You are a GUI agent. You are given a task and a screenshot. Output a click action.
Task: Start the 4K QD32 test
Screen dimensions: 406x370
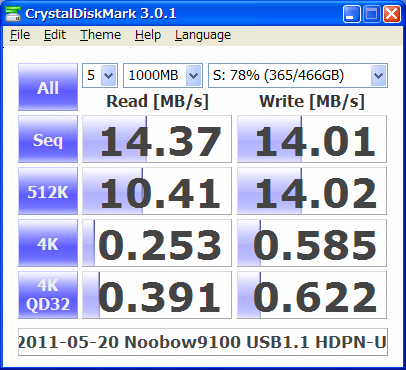(x=48, y=295)
